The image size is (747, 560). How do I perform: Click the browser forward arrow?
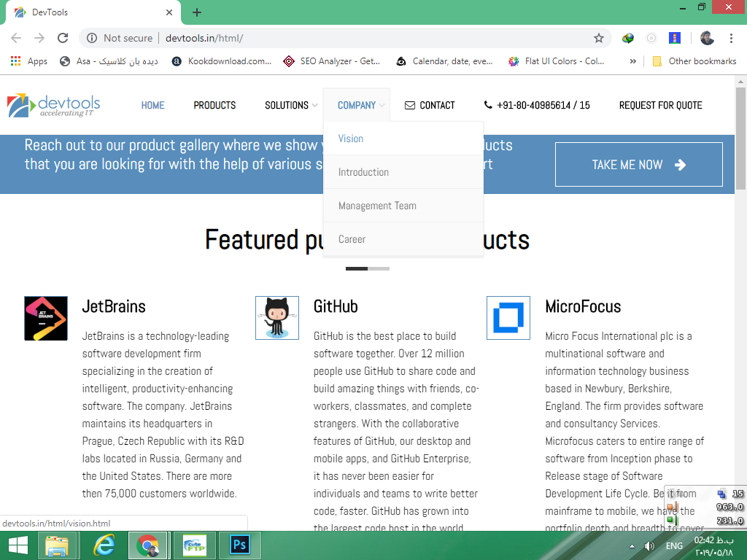39,38
